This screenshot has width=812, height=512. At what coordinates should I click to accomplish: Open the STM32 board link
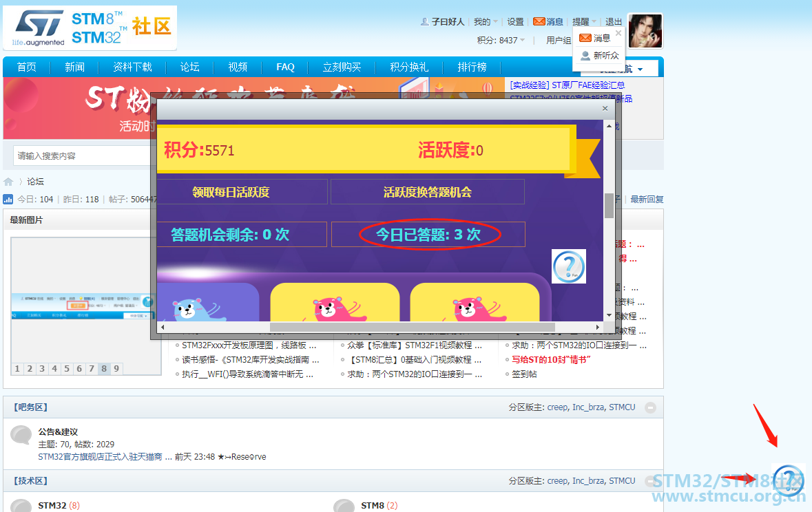pos(52,505)
